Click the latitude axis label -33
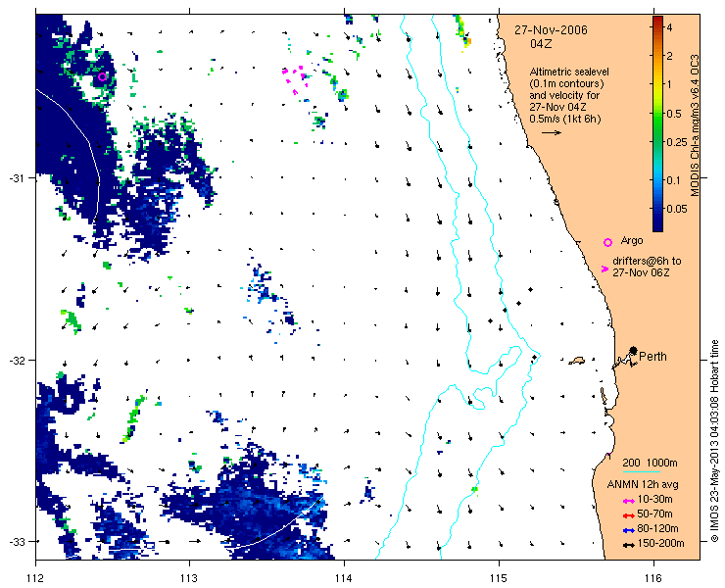Image resolution: width=725 pixels, height=588 pixels. pyautogui.click(x=17, y=541)
